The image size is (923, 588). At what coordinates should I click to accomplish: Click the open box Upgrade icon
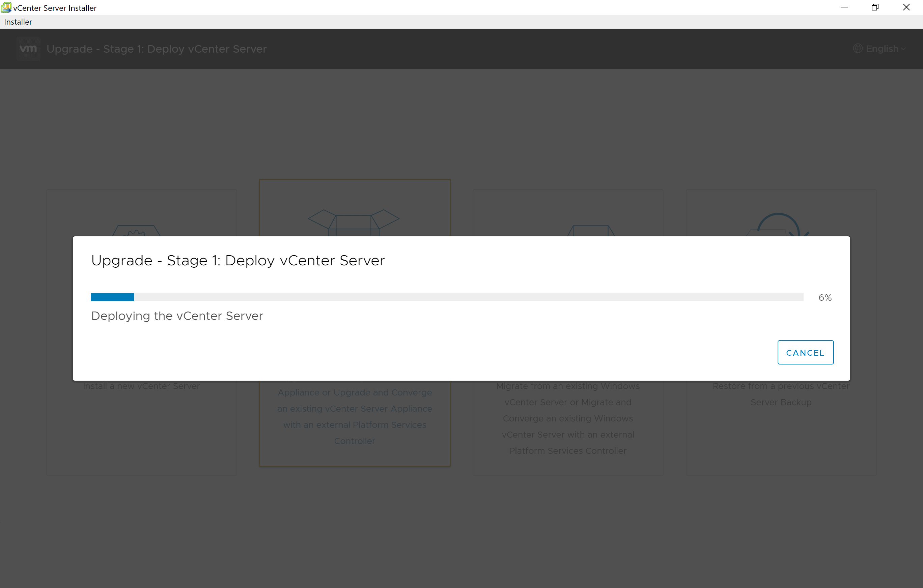(354, 222)
